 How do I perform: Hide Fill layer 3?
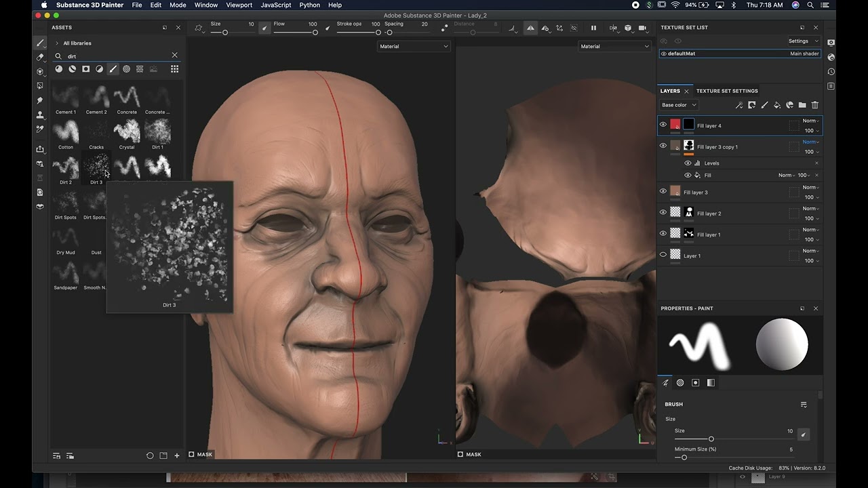coord(663,191)
